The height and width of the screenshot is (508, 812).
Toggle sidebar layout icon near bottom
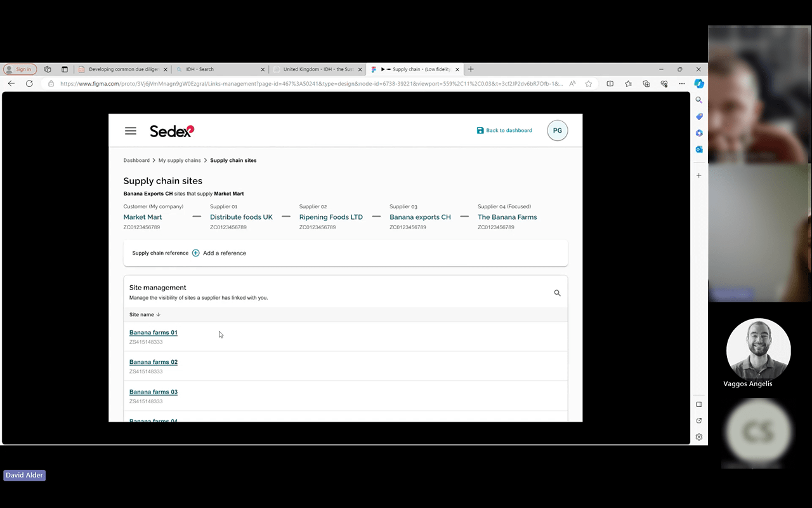[699, 404]
